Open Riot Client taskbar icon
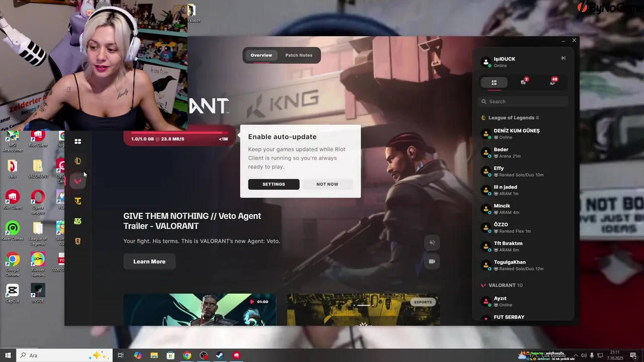Screen dimensions: 644x362 click(236, 355)
